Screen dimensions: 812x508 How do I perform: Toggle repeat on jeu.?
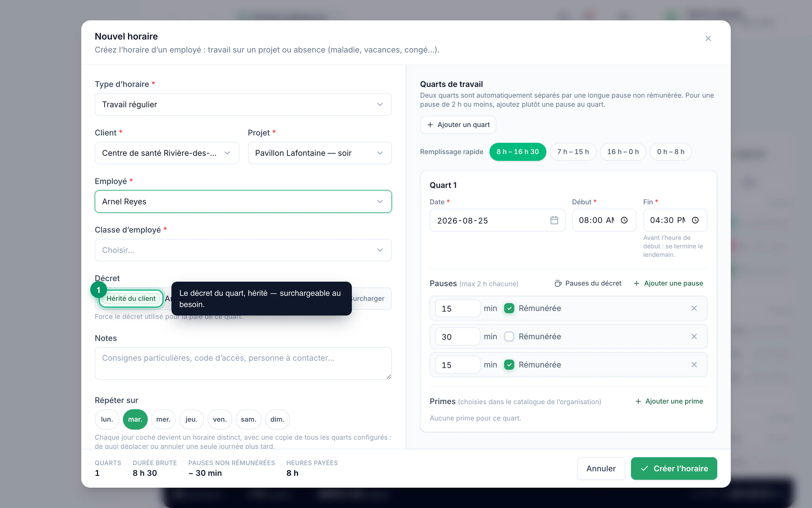[192, 419]
